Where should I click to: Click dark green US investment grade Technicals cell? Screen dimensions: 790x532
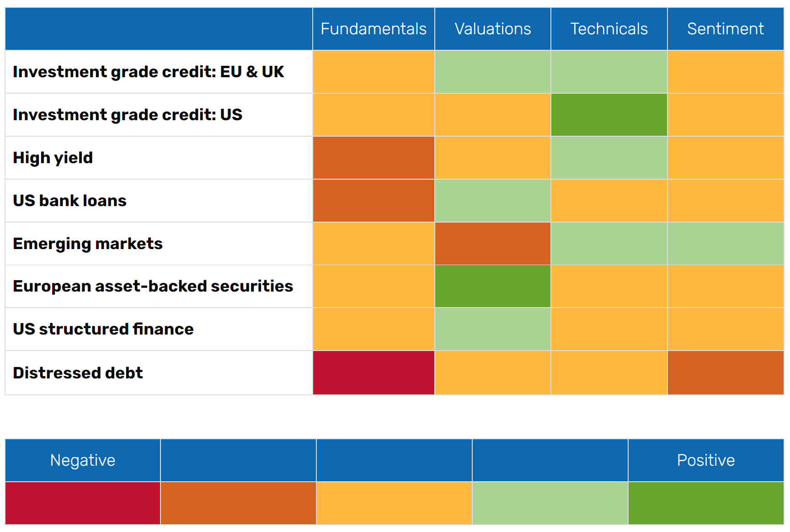pos(609,115)
